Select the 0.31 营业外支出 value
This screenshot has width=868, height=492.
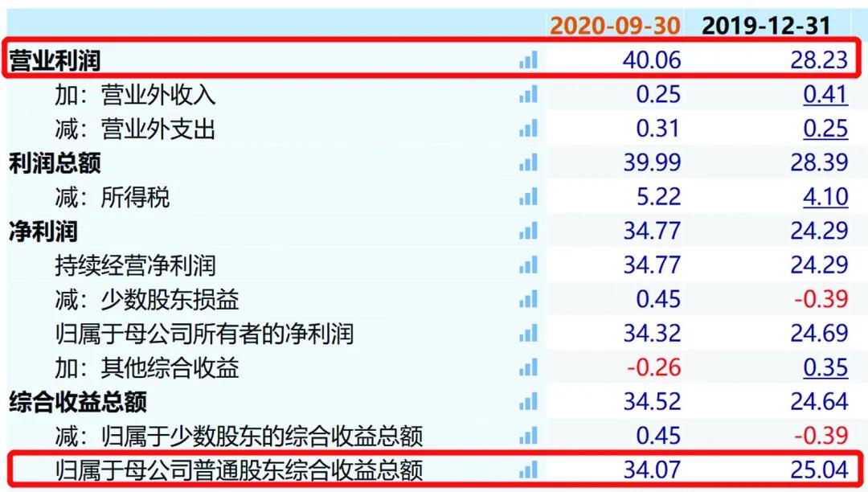point(657,129)
